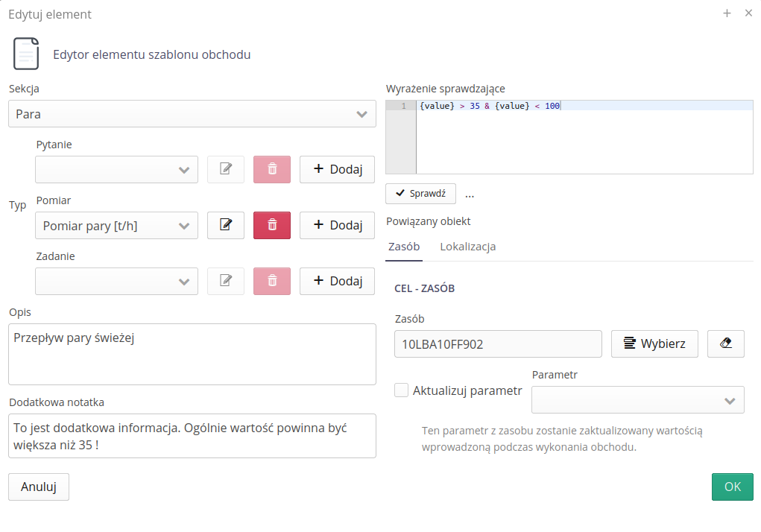Click the eraser icon to clear Zasób
This screenshot has height=532, width=761.
click(x=725, y=343)
